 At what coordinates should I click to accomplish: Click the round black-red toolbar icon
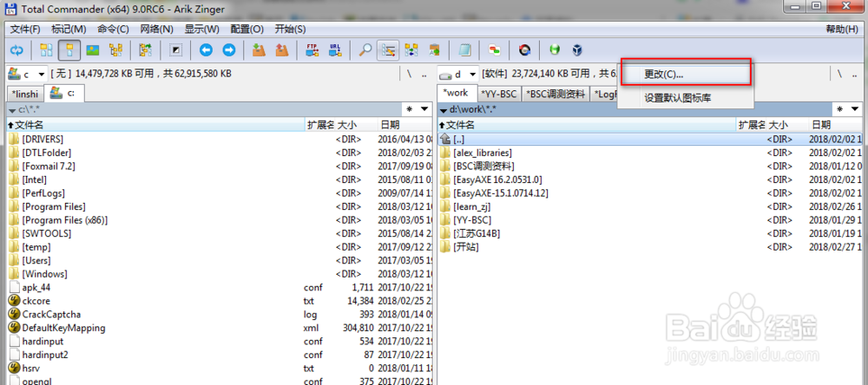tap(524, 51)
